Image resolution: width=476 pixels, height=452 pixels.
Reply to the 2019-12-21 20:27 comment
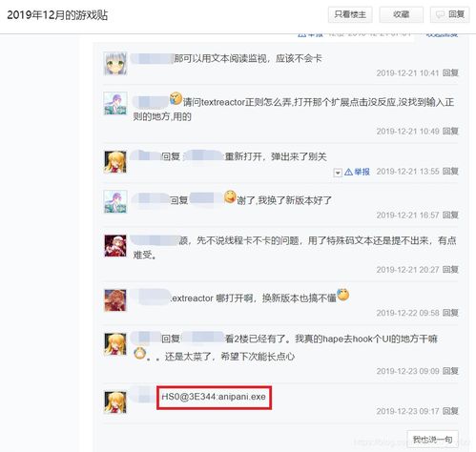tap(450, 270)
